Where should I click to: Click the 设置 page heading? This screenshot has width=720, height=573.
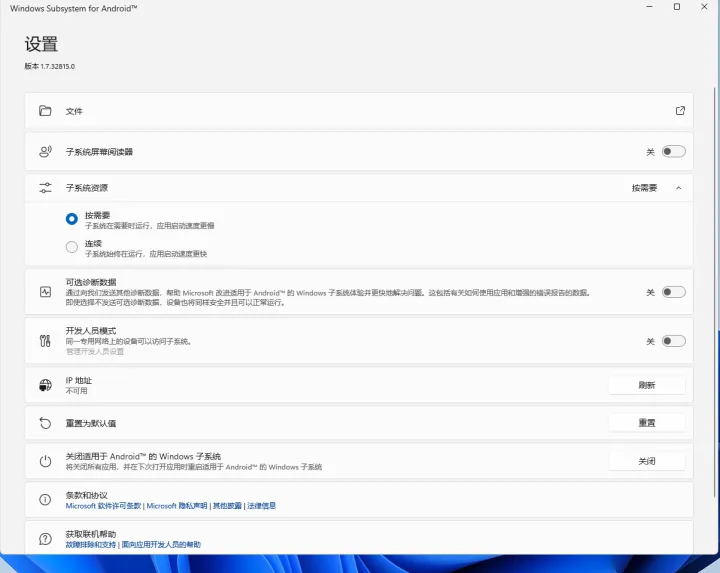(x=41, y=44)
